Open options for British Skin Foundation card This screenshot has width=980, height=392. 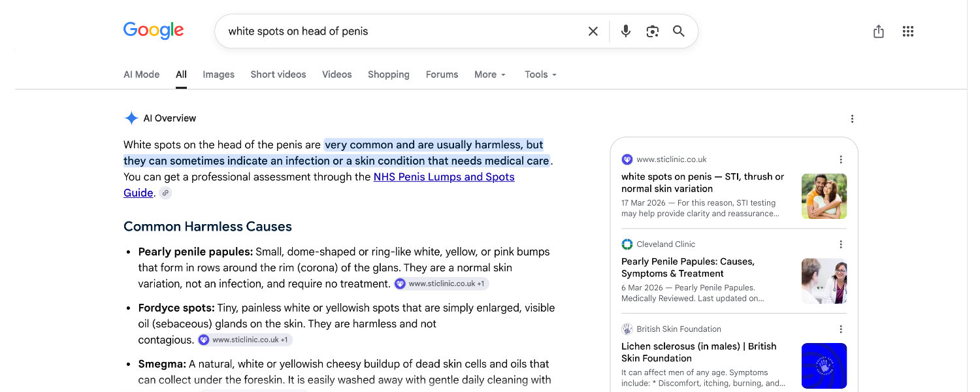[x=841, y=329]
